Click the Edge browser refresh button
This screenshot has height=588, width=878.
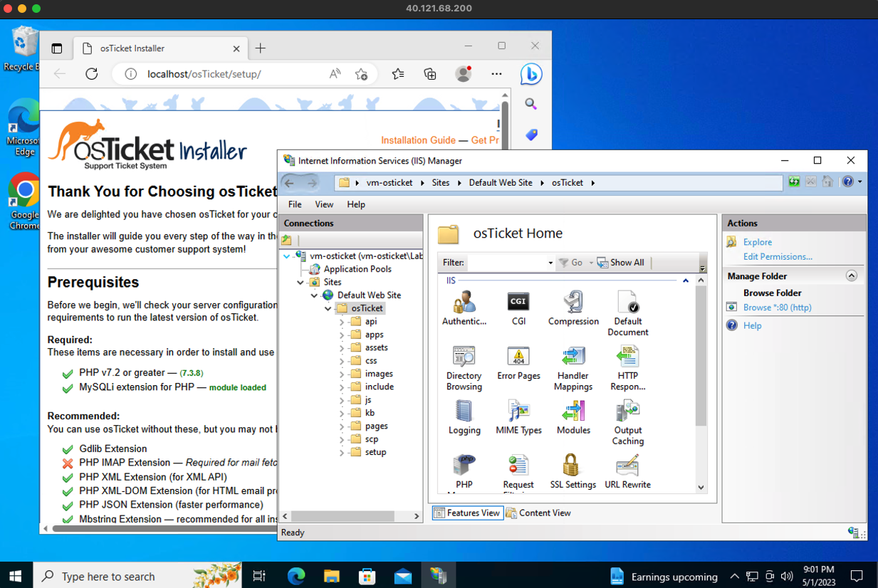(x=92, y=74)
